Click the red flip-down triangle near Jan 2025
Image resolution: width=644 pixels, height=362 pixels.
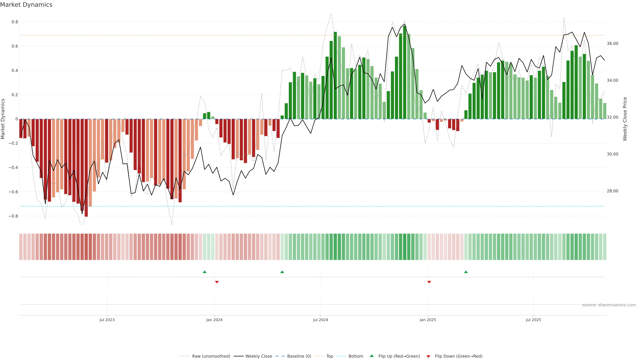(429, 282)
